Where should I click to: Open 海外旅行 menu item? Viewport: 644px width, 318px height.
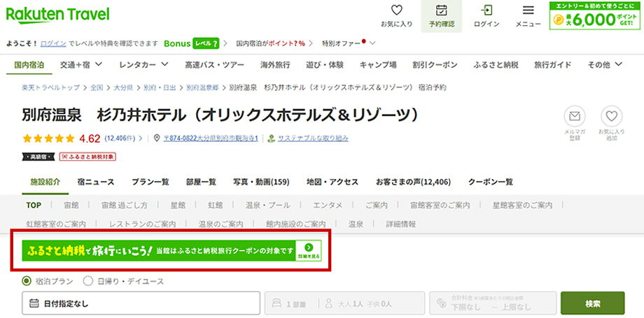(275, 65)
